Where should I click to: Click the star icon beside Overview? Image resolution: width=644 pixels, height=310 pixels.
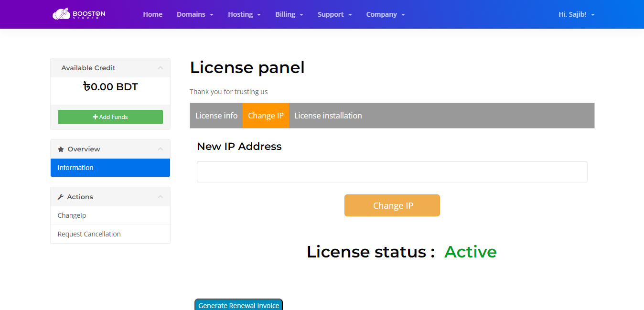coord(61,150)
